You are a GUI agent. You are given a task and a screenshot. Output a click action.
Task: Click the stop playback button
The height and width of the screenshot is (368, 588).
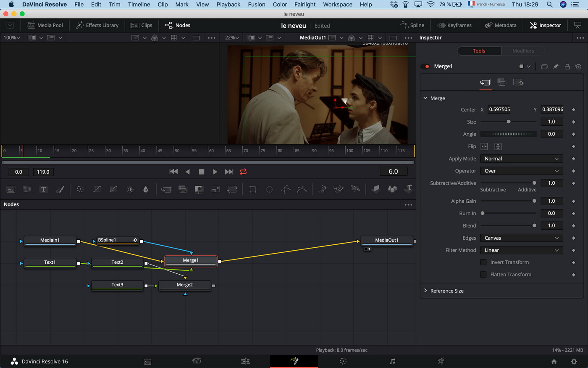pos(201,172)
